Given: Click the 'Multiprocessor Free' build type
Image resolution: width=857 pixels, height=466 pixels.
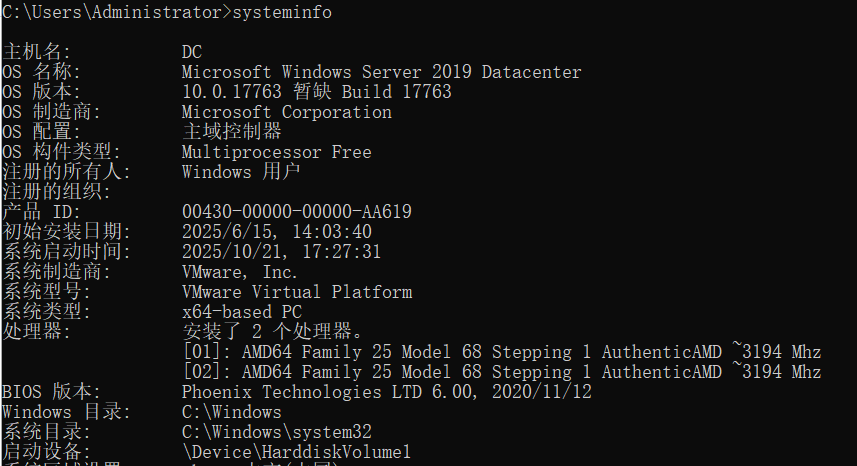Looking at the screenshot, I should pyautogui.click(x=277, y=152).
